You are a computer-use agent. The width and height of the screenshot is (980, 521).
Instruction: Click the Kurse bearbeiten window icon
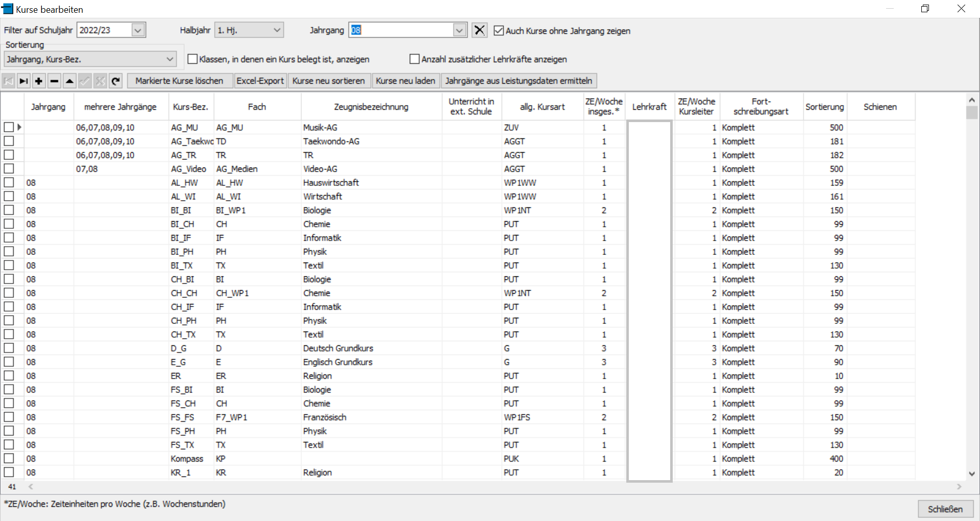(x=7, y=9)
